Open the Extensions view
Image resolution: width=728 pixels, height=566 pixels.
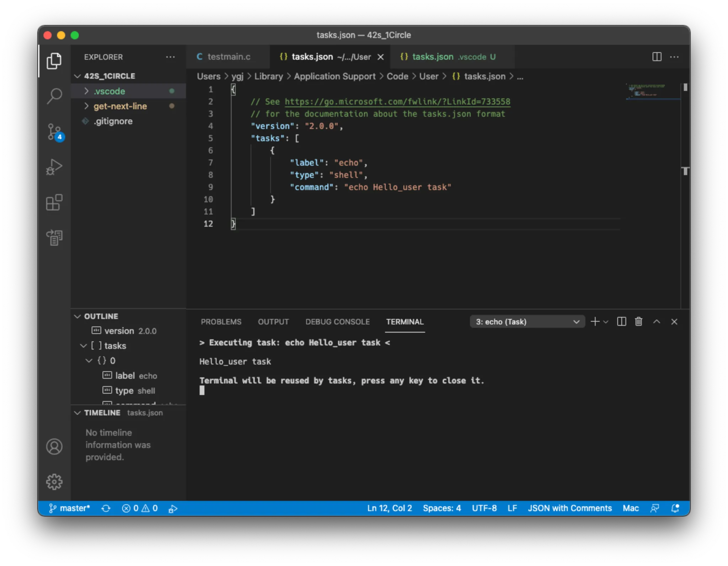click(x=54, y=203)
